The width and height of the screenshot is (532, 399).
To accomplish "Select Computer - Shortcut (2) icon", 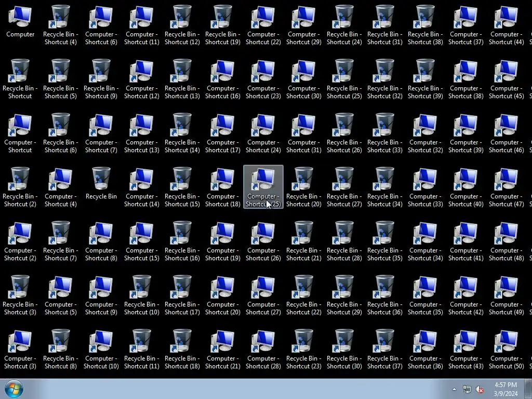I will pyautogui.click(x=20, y=241).
